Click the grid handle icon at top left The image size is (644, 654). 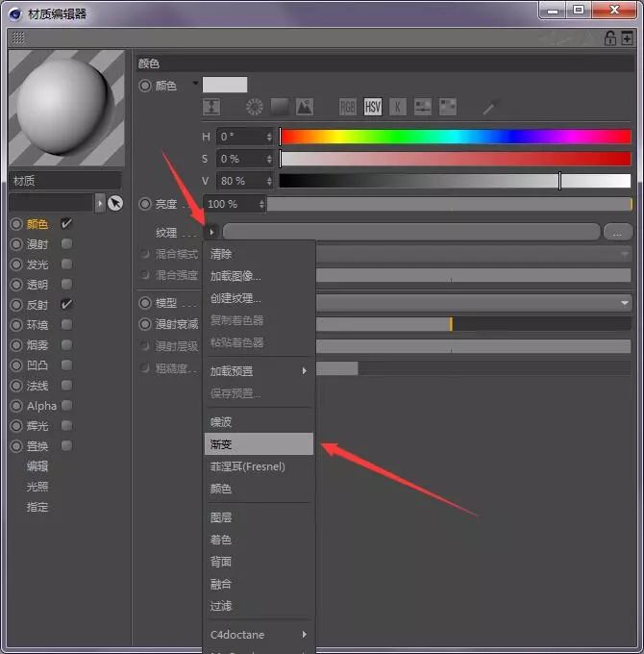click(x=18, y=38)
